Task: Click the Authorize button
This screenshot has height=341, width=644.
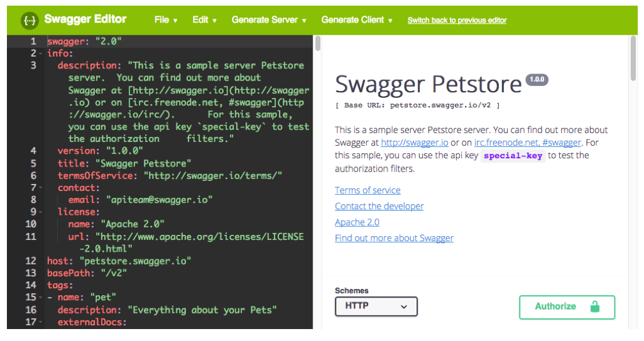Action: pyautogui.click(x=567, y=306)
